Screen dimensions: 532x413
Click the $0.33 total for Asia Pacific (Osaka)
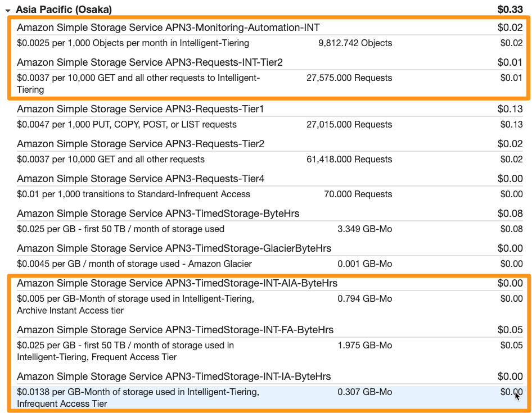(x=510, y=10)
